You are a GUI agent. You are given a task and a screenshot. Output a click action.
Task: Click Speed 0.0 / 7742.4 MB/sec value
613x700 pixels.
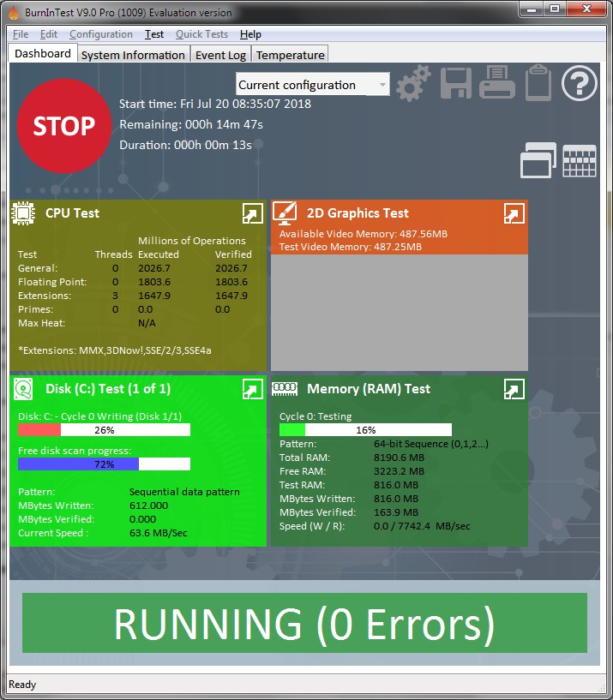(422, 526)
